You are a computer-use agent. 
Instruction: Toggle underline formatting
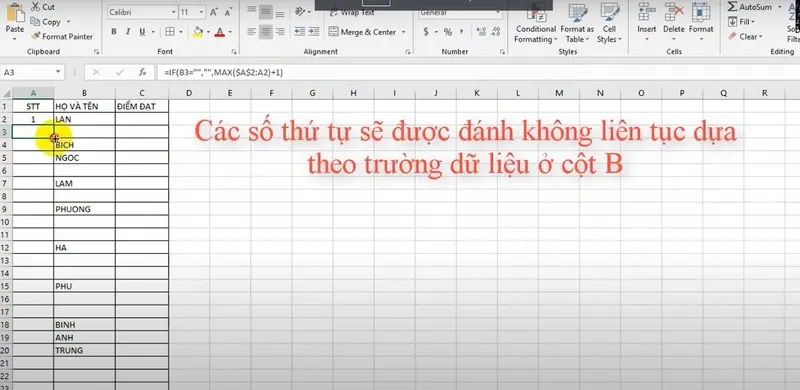click(x=141, y=32)
